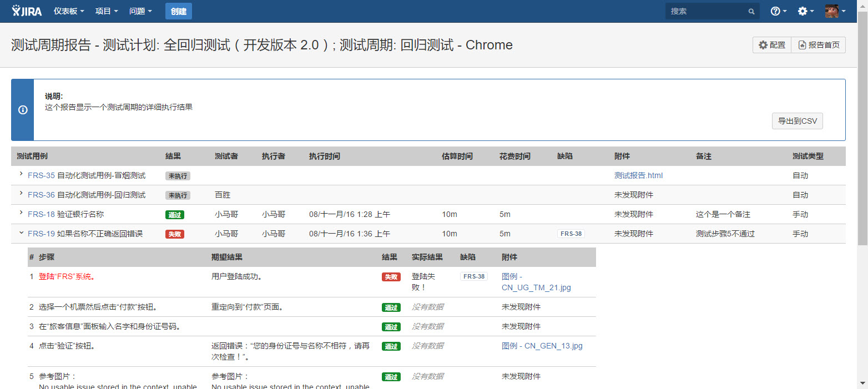
Task: Click the 失败 badge on step 1
Action: pyautogui.click(x=391, y=277)
